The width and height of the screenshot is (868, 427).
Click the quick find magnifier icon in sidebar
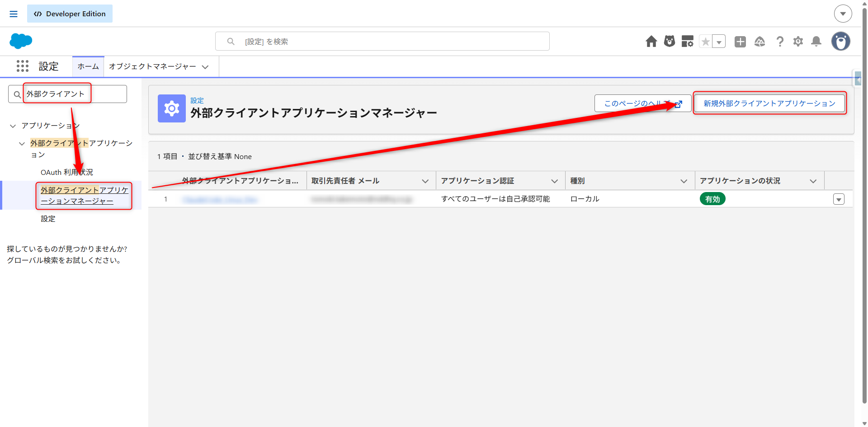pyautogui.click(x=17, y=94)
